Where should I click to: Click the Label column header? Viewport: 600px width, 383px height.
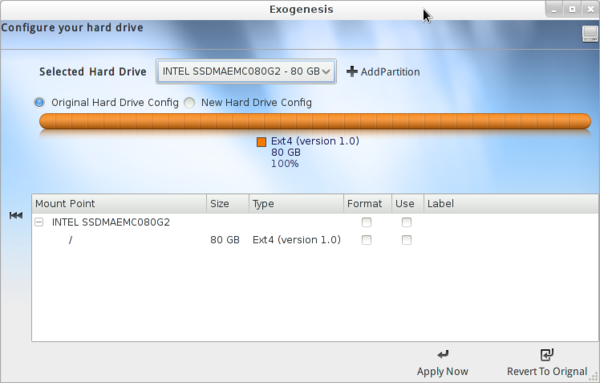511,204
